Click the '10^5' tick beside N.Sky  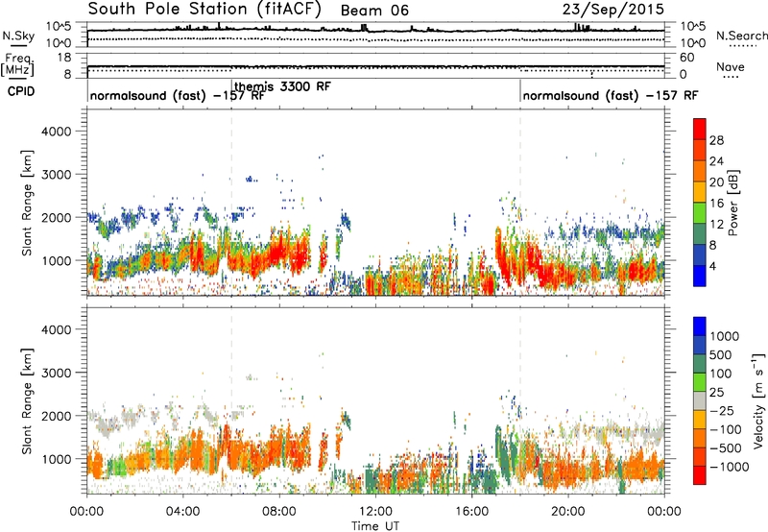pyautogui.click(x=59, y=26)
